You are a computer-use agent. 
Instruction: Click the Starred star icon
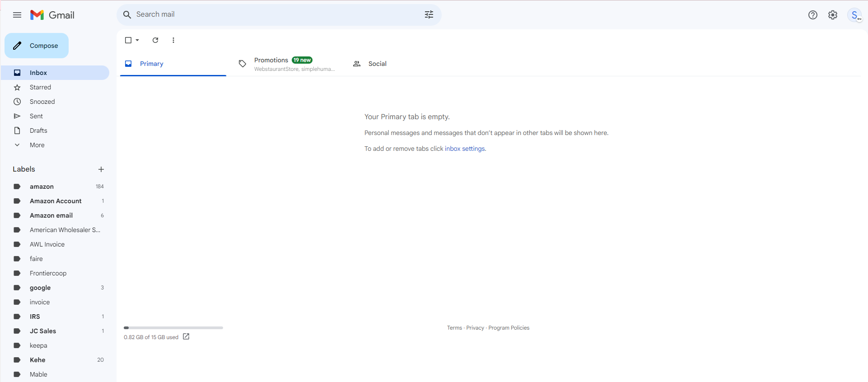click(17, 87)
